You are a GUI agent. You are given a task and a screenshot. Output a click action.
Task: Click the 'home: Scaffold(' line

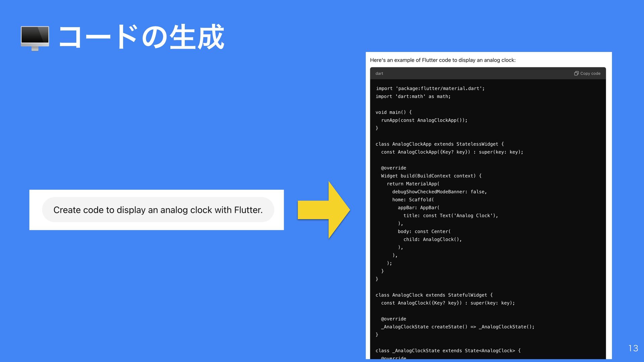413,200
